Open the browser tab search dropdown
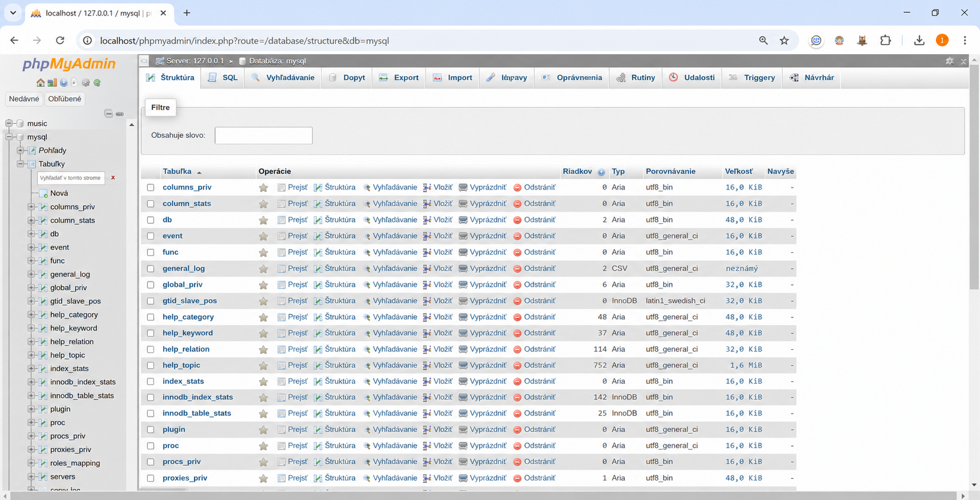Image resolution: width=980 pixels, height=500 pixels. [13, 13]
